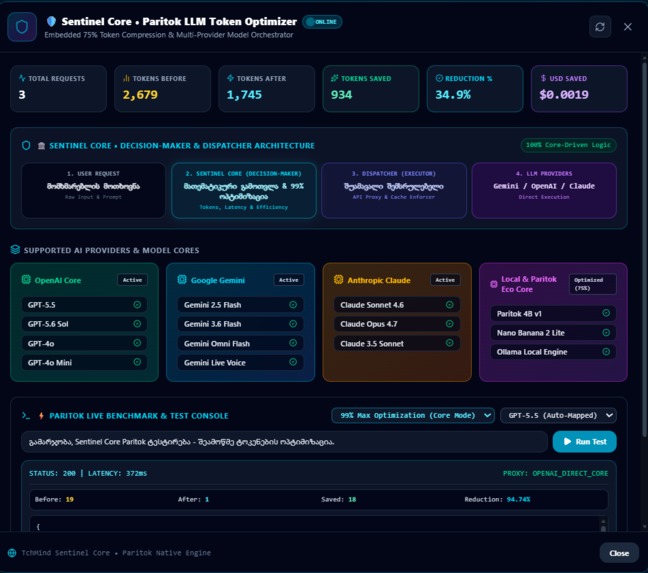Viewport: 648px width, 573px height.
Task: Click the Anthropic Claude chip icon
Action: tap(338, 280)
